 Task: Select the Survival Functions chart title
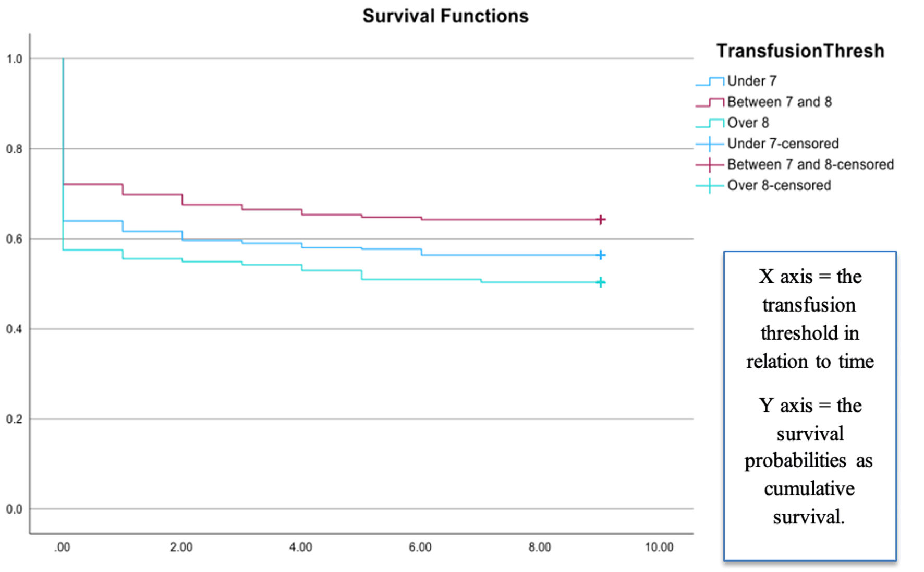445,16
